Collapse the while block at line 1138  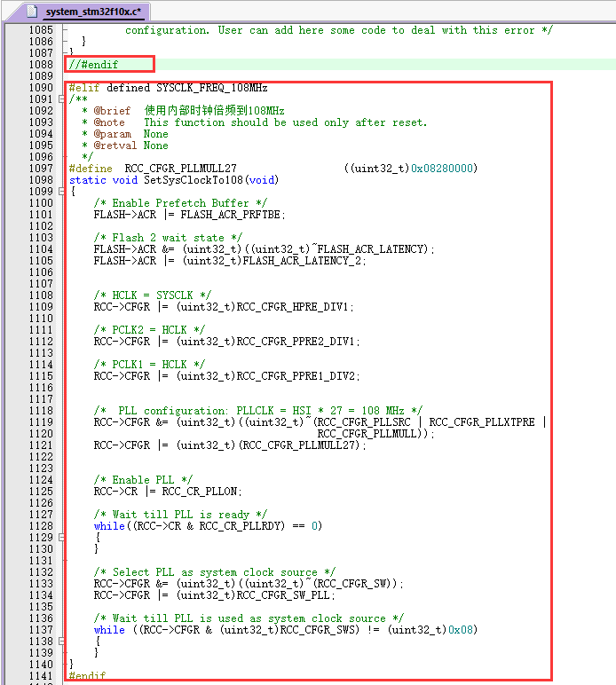tap(62, 642)
